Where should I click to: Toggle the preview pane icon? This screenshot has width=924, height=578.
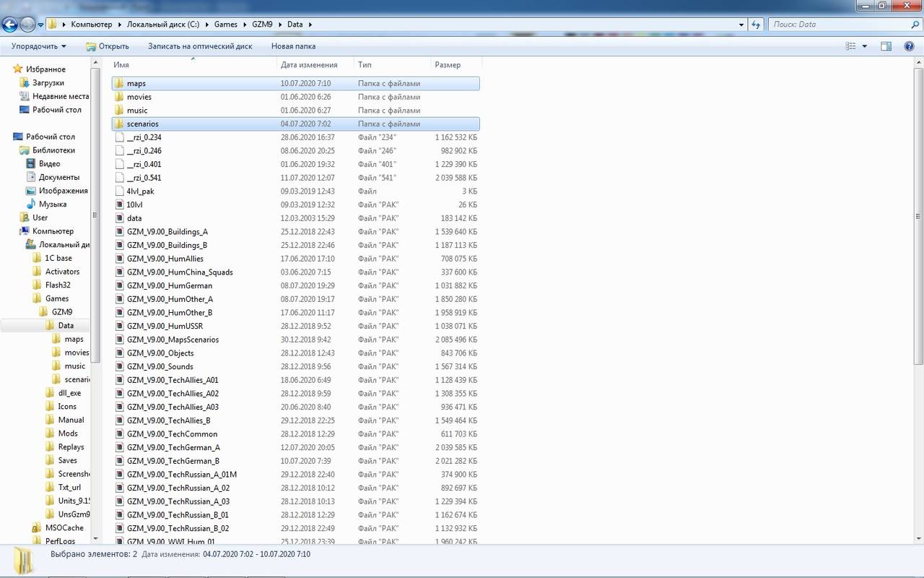click(x=886, y=46)
